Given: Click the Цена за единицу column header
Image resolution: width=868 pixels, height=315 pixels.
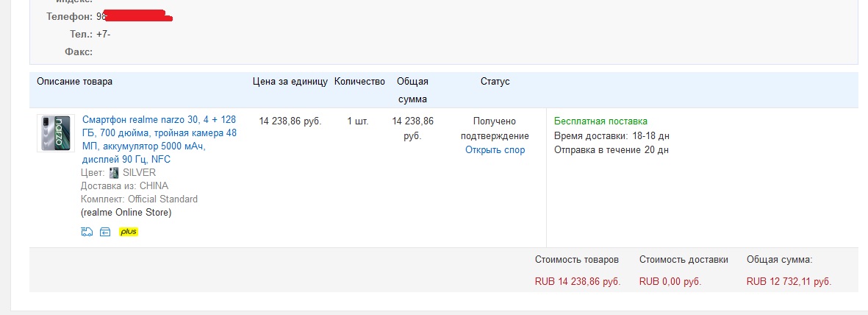Looking at the screenshot, I should pos(290,82).
